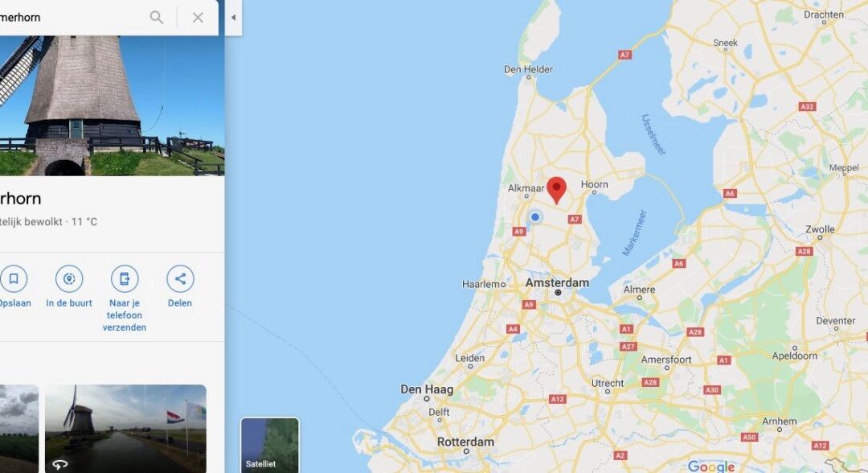Click the blue current location dot
The height and width of the screenshot is (473, 868).
[x=535, y=217]
